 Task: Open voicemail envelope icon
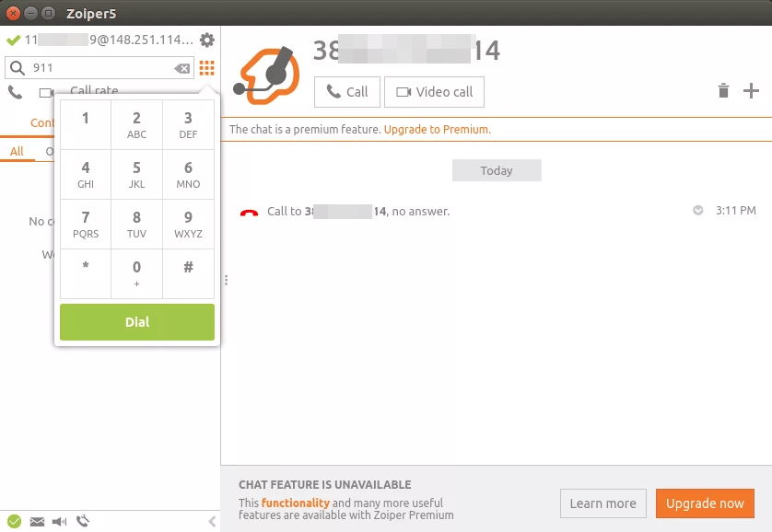click(x=37, y=522)
